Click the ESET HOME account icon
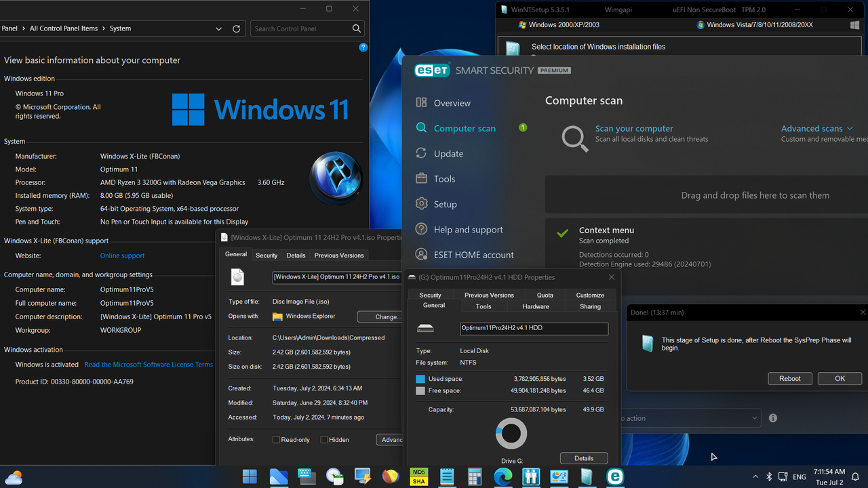 (x=421, y=254)
